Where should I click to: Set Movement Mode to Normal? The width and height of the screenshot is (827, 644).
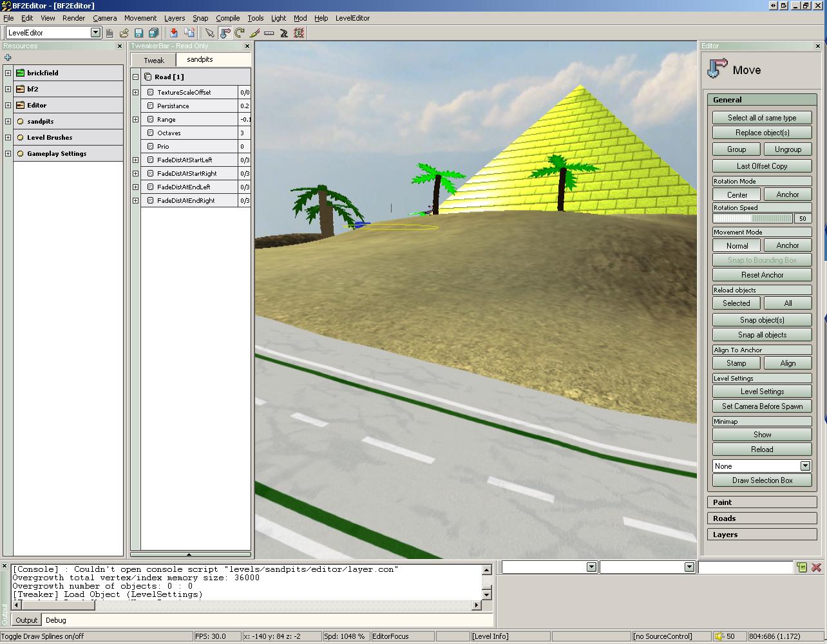(737, 245)
